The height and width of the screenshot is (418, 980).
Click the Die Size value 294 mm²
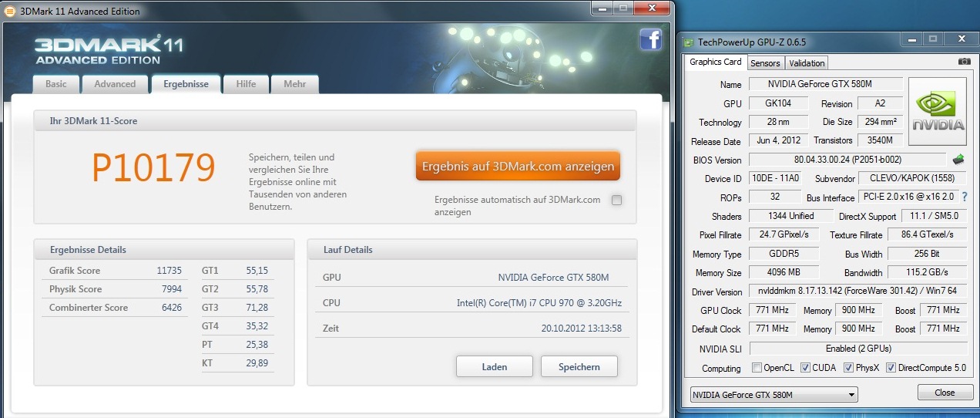pos(880,122)
